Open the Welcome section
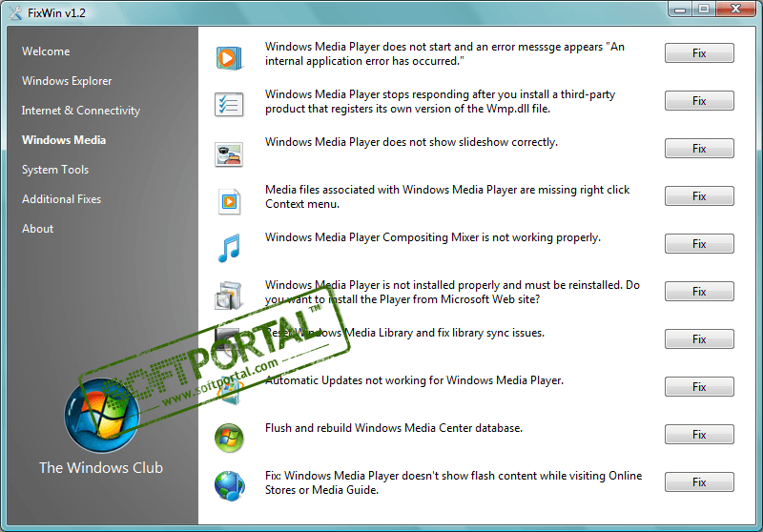The image size is (763, 532). click(46, 51)
